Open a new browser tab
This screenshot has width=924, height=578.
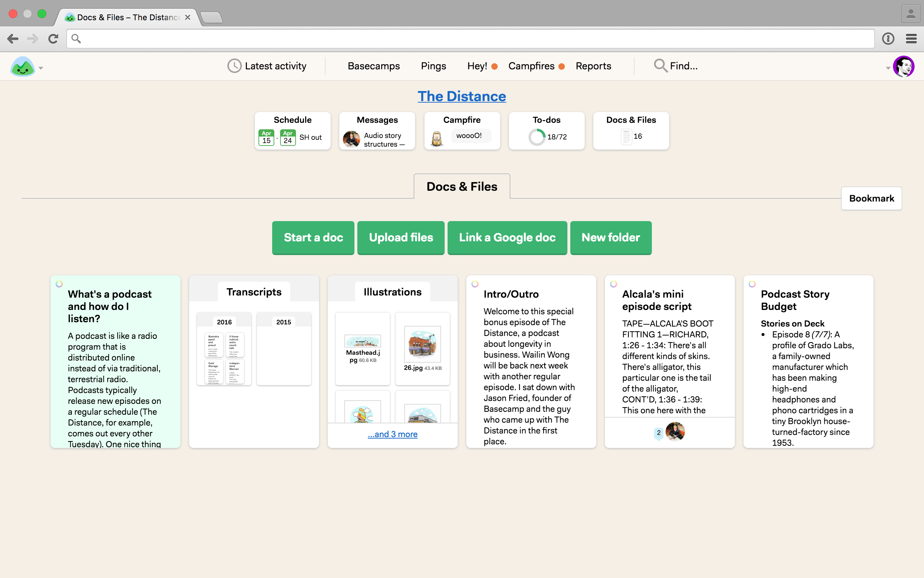click(x=211, y=17)
